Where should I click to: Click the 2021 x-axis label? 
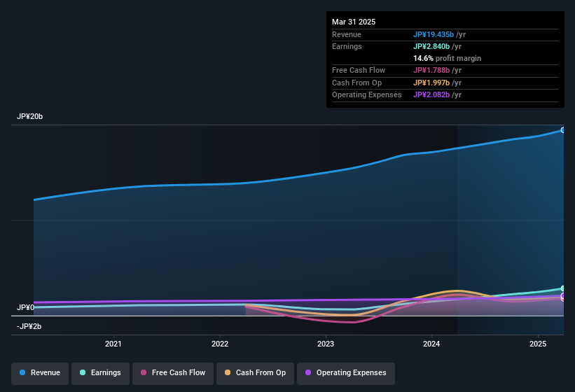pos(113,344)
